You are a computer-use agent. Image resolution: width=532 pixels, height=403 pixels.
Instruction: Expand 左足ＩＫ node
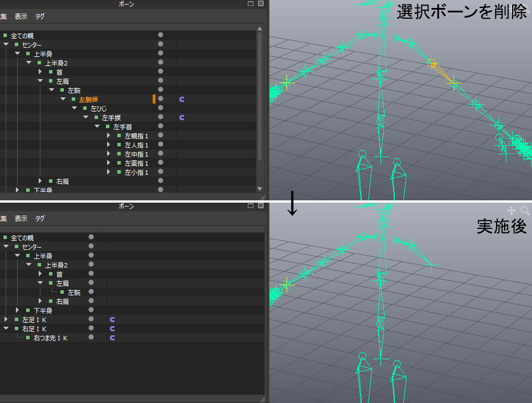[6, 319]
